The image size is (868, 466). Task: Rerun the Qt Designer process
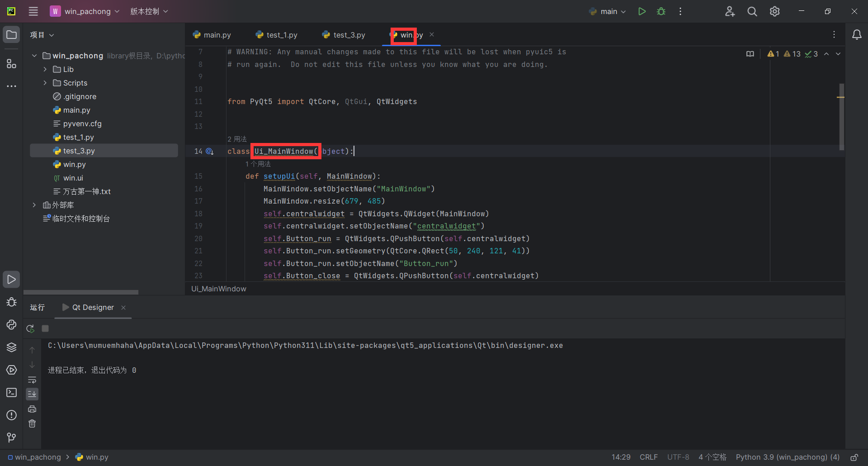[30, 328]
